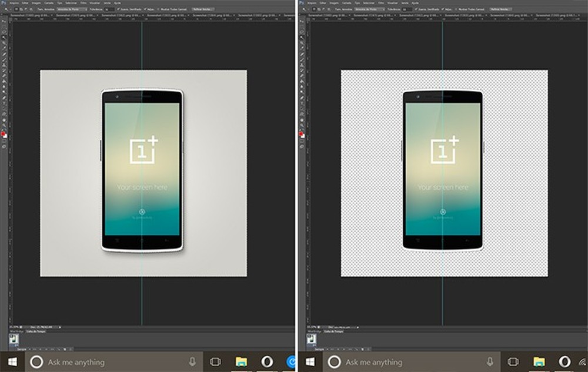The width and height of the screenshot is (588, 372).
Task: Open the document info arrow in the status bar
Action: coord(59,327)
